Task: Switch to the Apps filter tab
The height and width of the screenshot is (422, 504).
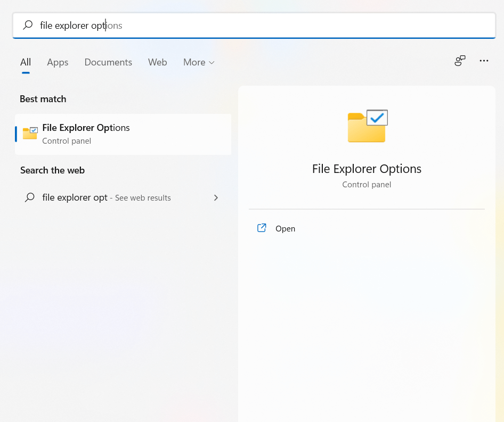Action: pos(58,62)
